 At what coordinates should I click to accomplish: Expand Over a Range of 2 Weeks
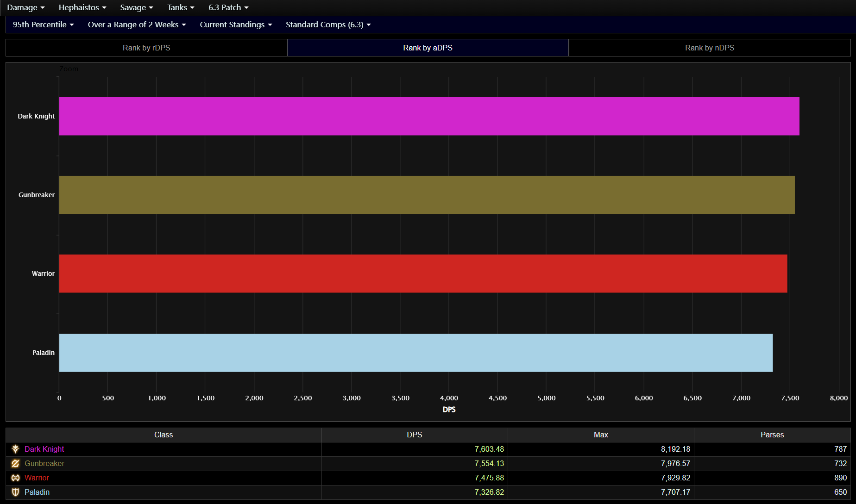coord(137,25)
